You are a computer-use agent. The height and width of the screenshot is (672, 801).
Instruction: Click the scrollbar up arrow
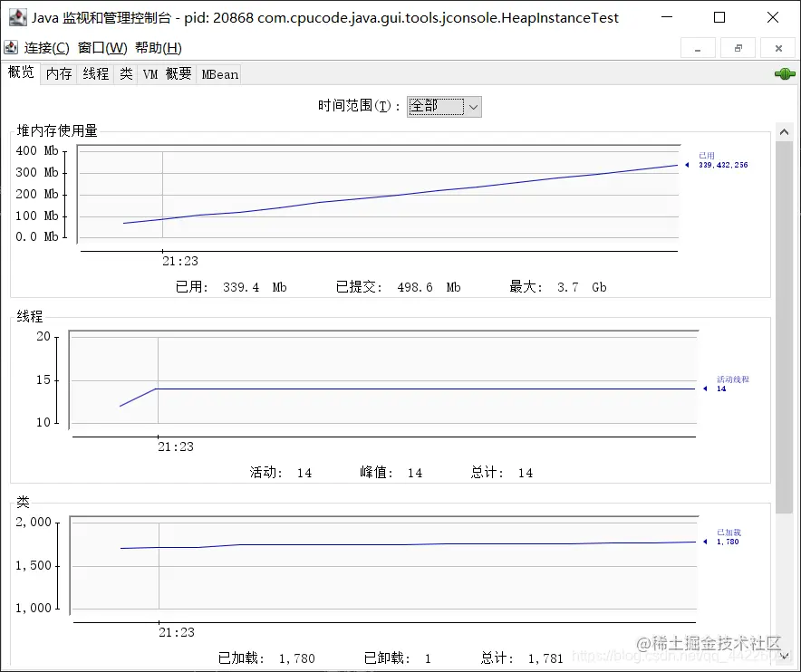pos(785,130)
